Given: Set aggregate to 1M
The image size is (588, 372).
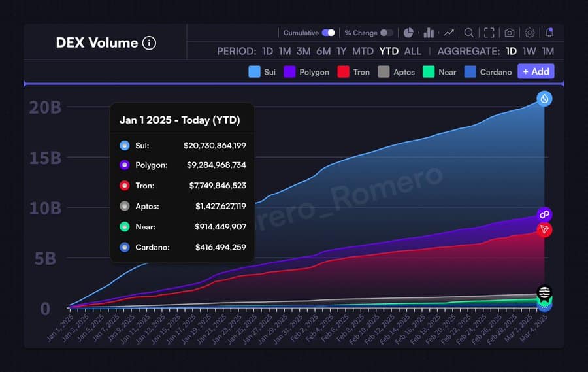Looking at the screenshot, I should [x=548, y=51].
